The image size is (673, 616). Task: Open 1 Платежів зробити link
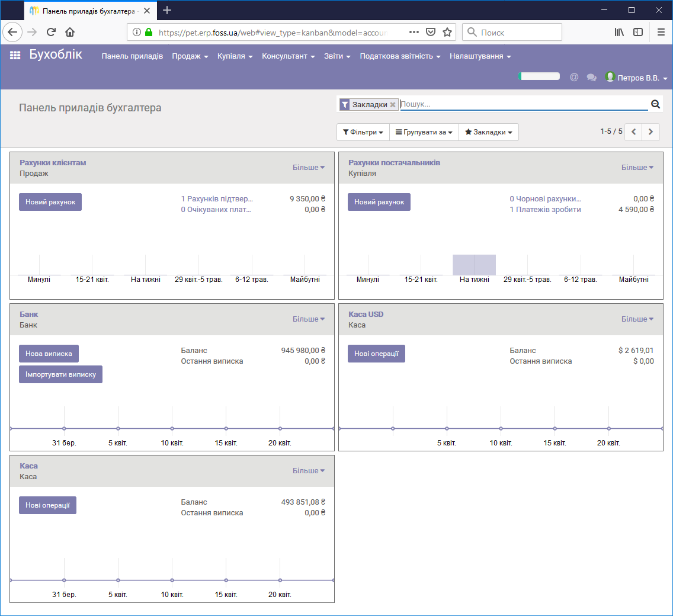[545, 210]
